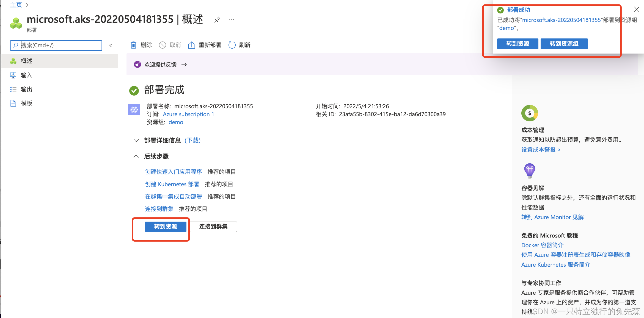Click the deployment cubes icon in the header
This screenshot has height=318, width=644.
pyautogui.click(x=16, y=23)
